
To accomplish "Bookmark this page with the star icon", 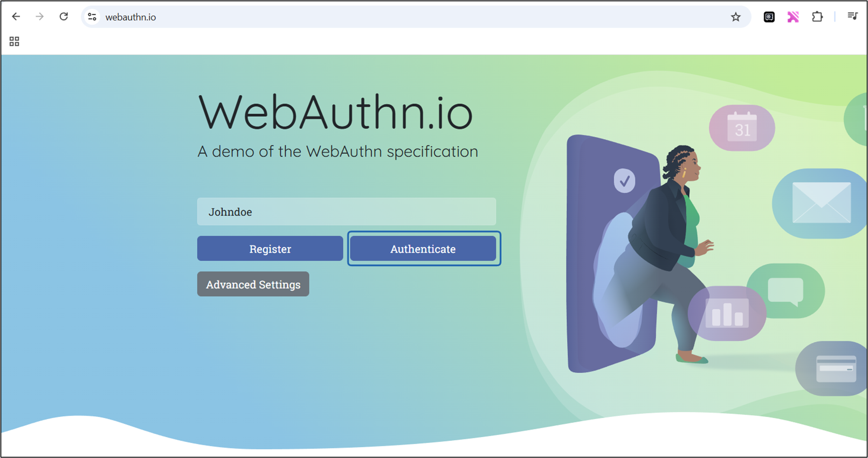I will [736, 17].
